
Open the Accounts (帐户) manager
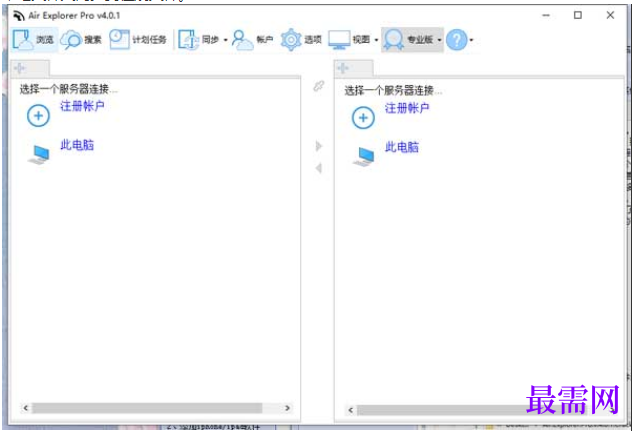252,39
